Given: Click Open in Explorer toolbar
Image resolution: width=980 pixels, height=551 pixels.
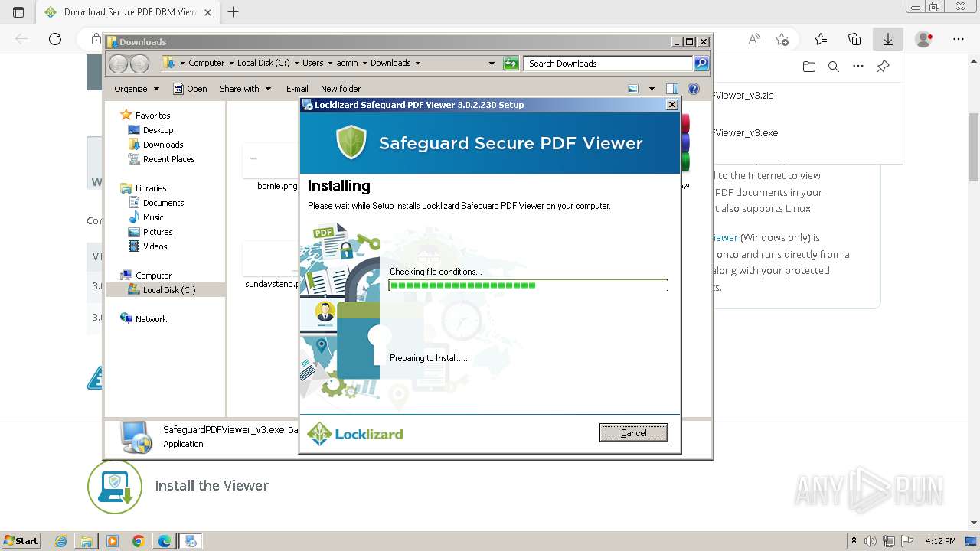Looking at the screenshot, I should pyautogui.click(x=190, y=89).
